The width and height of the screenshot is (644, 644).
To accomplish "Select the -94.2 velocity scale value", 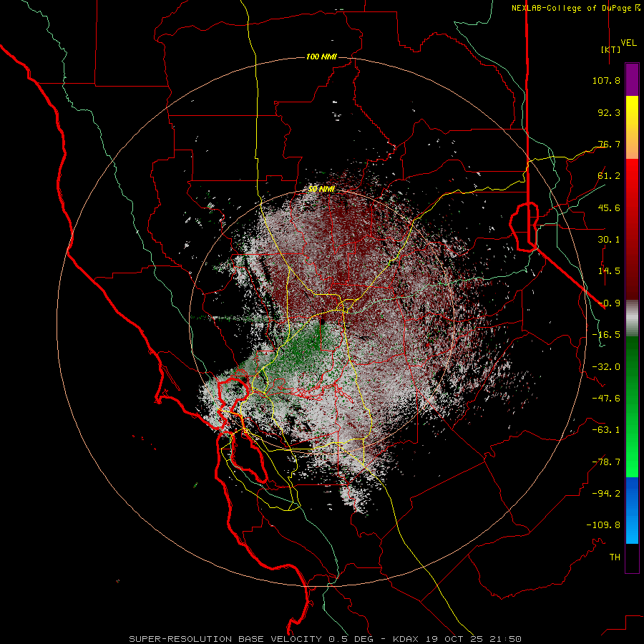I will [x=606, y=494].
